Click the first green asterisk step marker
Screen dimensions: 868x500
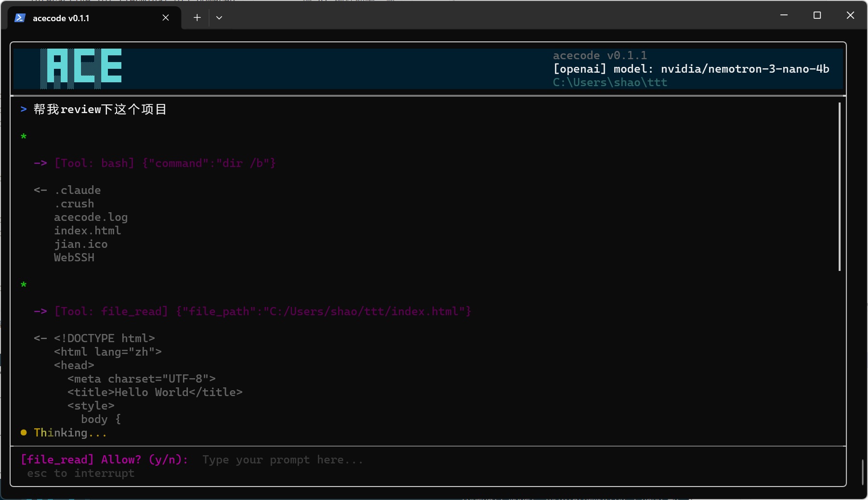tap(23, 137)
